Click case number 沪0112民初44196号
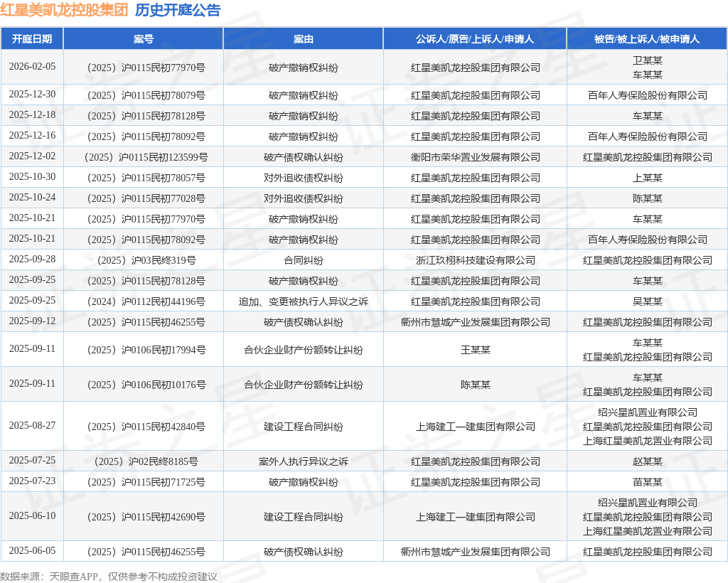 pos(146,301)
